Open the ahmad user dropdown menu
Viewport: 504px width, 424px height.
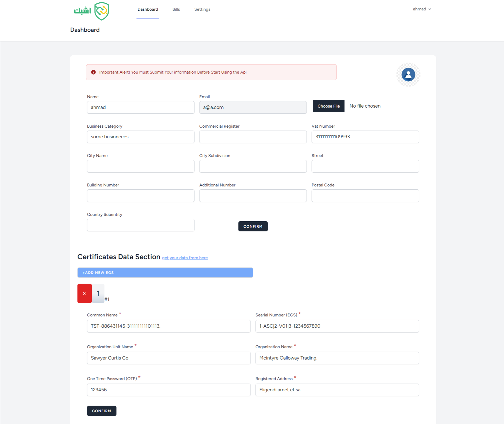[x=422, y=9]
